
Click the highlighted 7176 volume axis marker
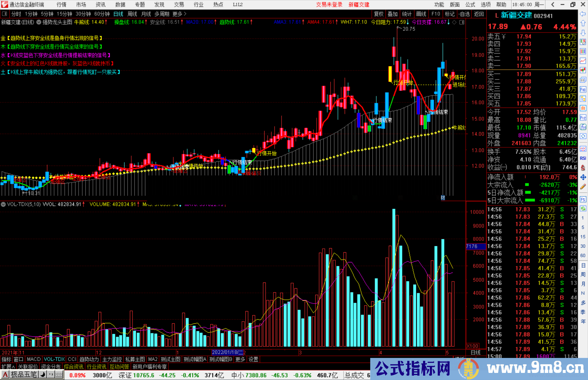[476, 246]
